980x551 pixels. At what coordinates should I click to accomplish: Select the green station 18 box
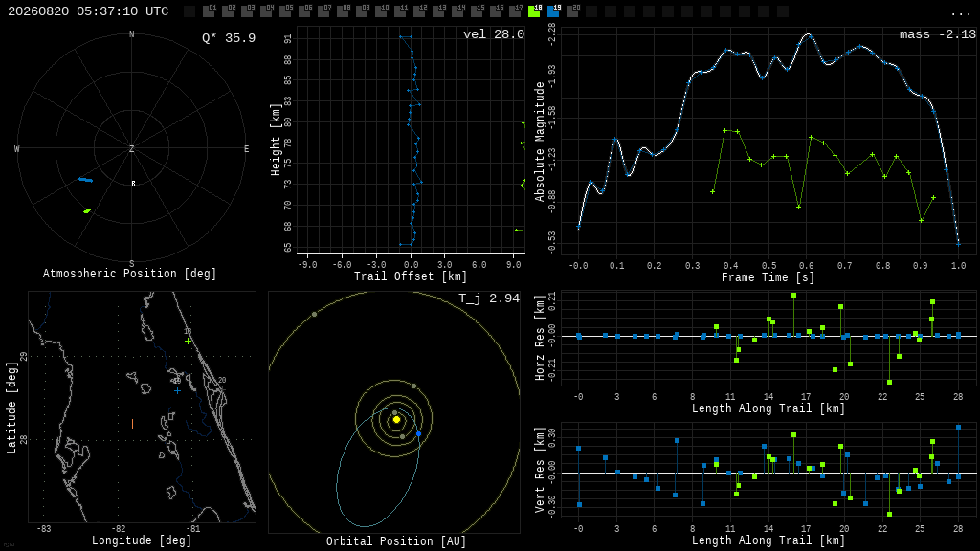[x=534, y=11]
